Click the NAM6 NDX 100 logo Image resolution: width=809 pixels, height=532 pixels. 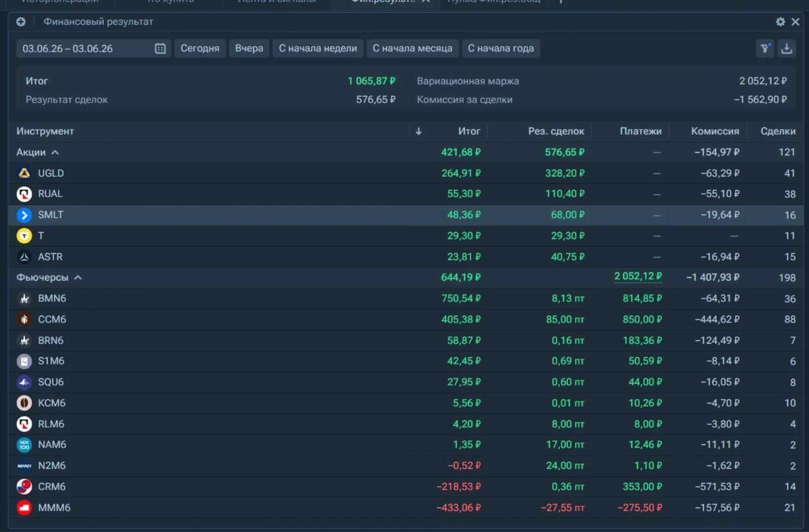click(x=24, y=445)
